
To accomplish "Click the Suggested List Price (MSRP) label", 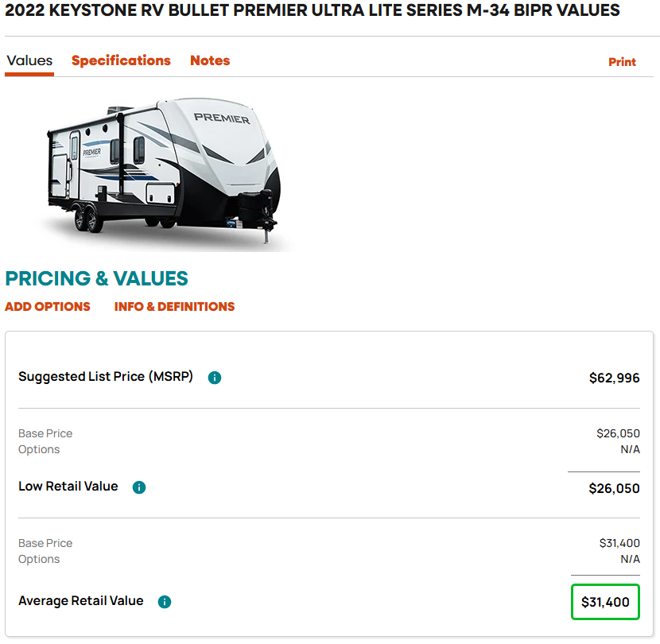I will coord(106,377).
